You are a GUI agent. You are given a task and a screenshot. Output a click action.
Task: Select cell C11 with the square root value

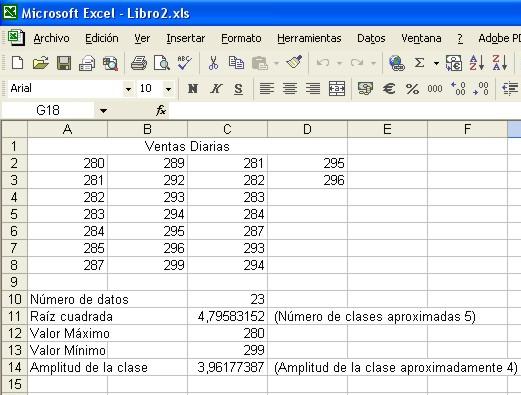pyautogui.click(x=227, y=316)
